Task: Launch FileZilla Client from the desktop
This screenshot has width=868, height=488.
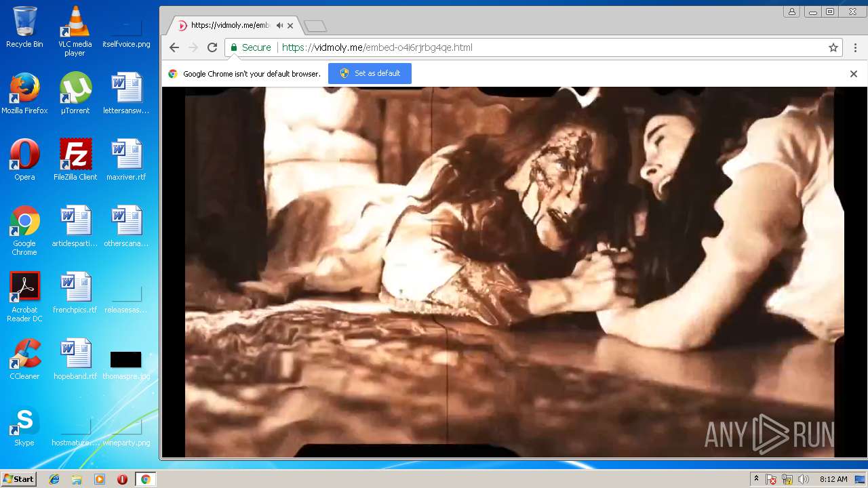Action: pyautogui.click(x=75, y=160)
